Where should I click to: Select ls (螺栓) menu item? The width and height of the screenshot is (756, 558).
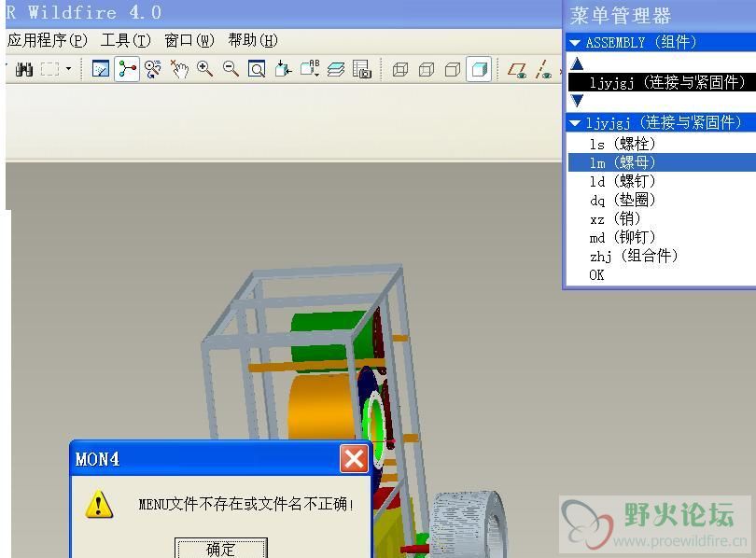click(x=661, y=144)
